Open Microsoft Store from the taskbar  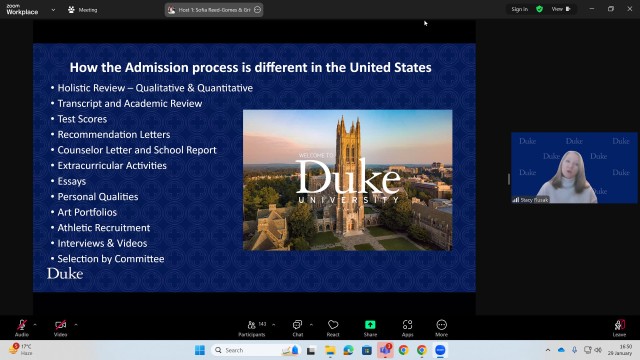point(367,350)
